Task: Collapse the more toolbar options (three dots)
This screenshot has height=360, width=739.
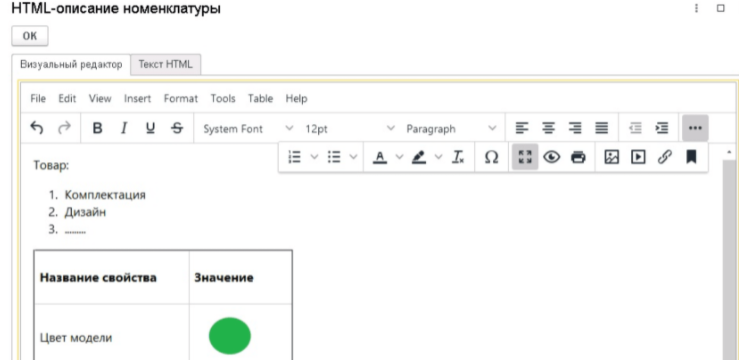Action: [695, 128]
